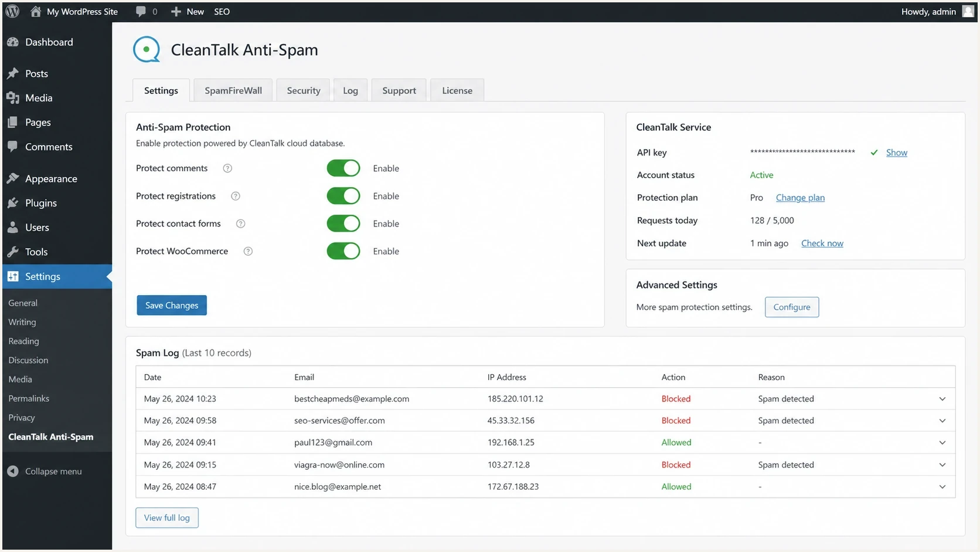This screenshot has width=980, height=552.
Task: Click the CleanTalk logo icon
Action: tap(147, 49)
